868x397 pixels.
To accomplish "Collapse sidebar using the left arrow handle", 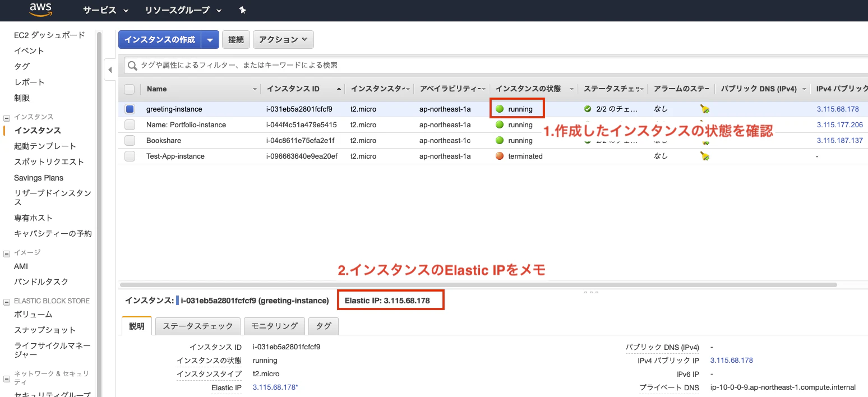I will point(110,70).
